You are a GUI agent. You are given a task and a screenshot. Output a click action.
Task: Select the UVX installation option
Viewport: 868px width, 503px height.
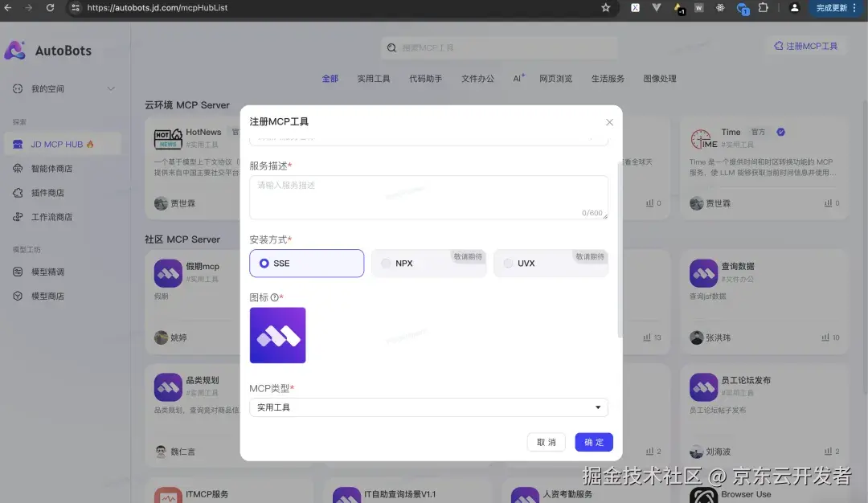(x=506, y=263)
